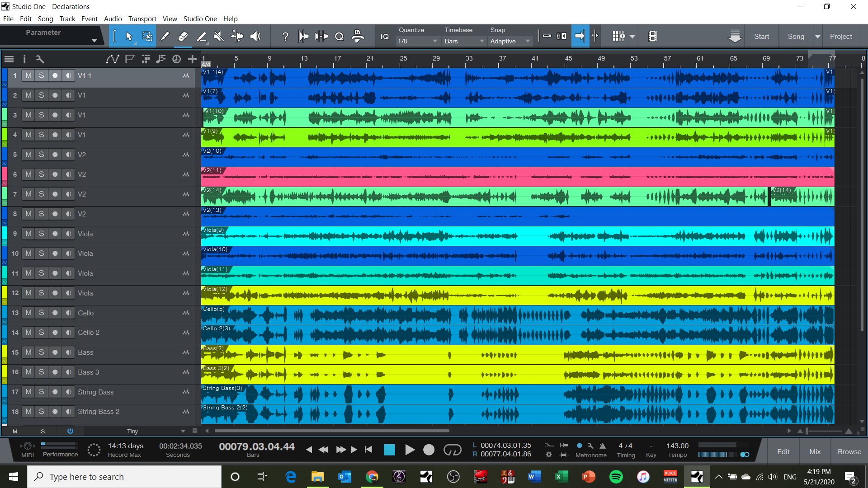Expand the Timebase Bars dropdown

coord(464,41)
